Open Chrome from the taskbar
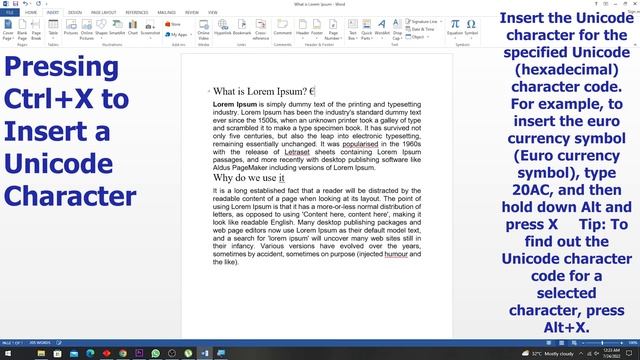The width and height of the screenshot is (640, 360). [x=123, y=353]
